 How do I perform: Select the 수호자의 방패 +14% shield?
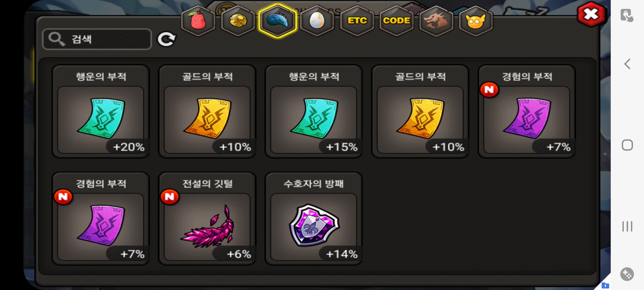(x=314, y=219)
